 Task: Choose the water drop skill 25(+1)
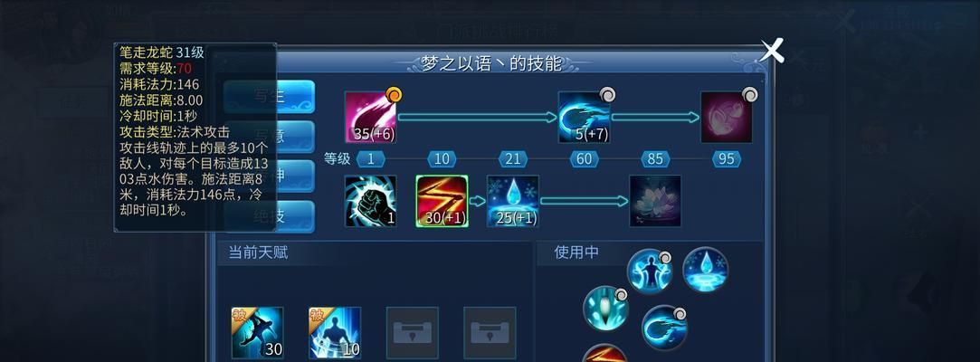click(x=512, y=201)
